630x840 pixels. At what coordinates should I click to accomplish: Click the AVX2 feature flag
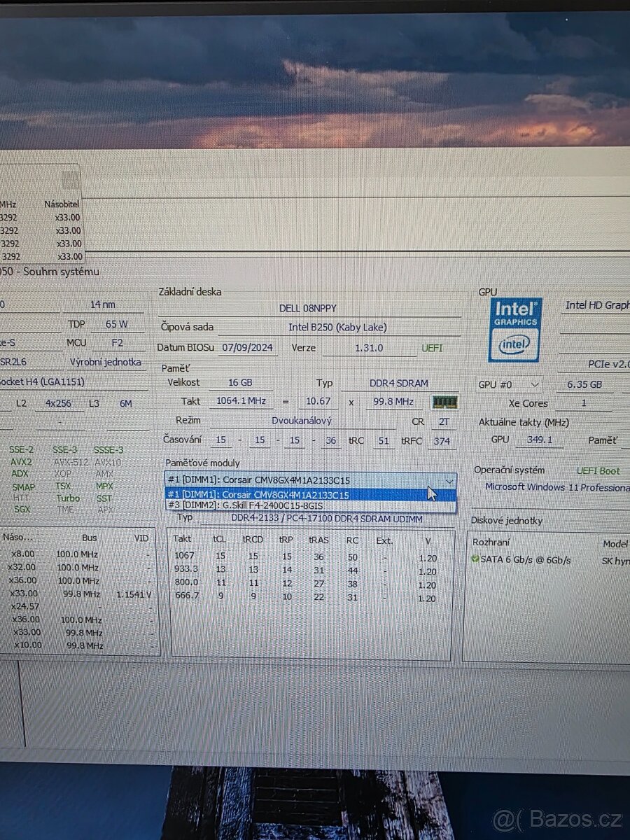click(21, 462)
